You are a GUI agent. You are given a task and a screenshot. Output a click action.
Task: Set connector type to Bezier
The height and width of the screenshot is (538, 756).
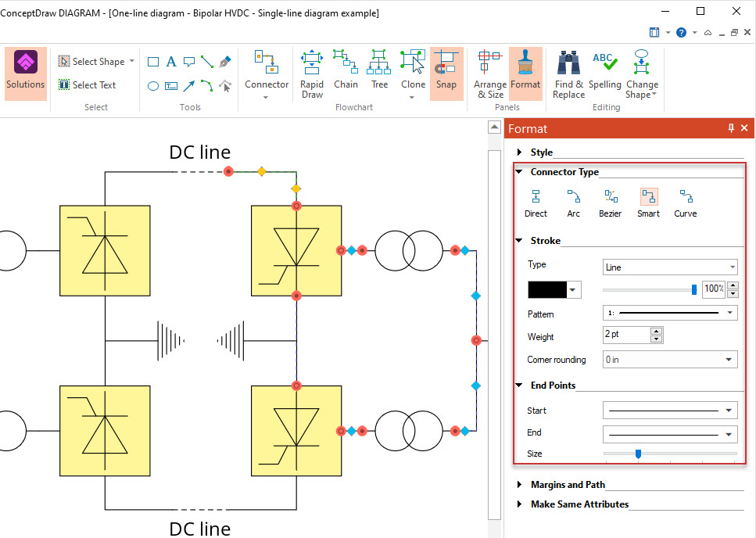[x=611, y=203]
